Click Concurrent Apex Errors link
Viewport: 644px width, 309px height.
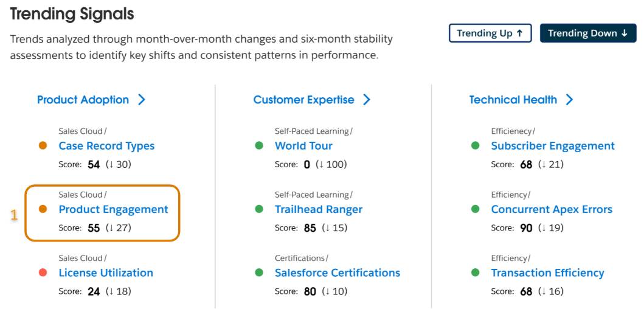[551, 209]
